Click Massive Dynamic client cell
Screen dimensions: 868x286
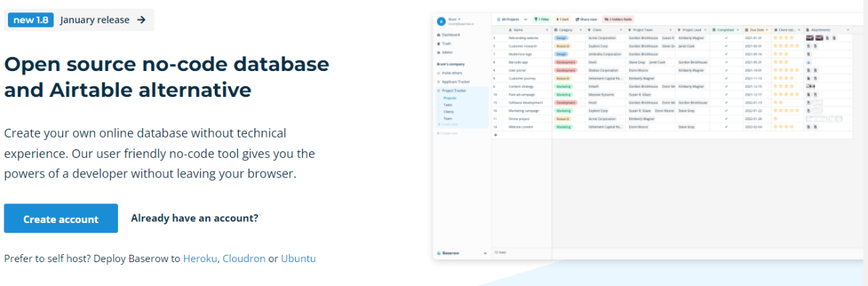[601, 95]
